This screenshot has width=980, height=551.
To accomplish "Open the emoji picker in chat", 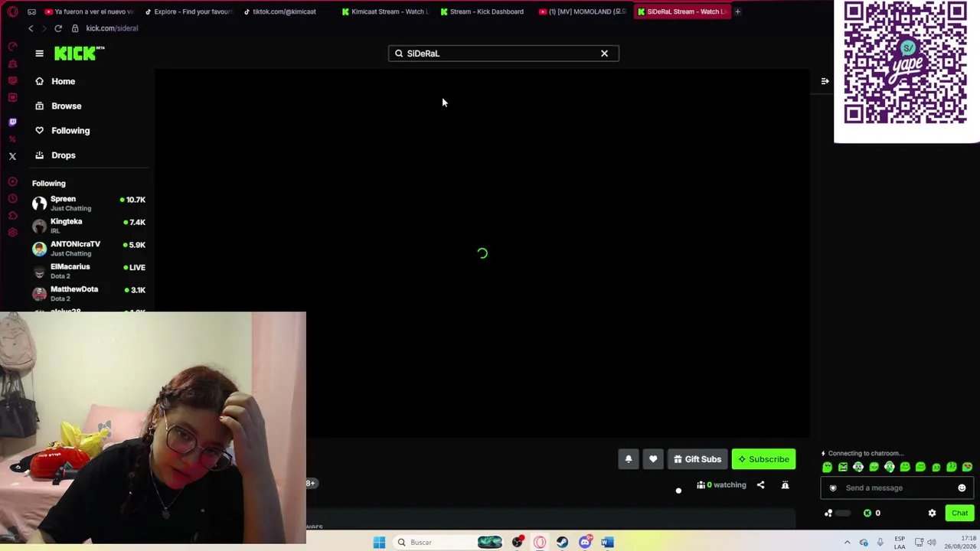I will (x=962, y=487).
